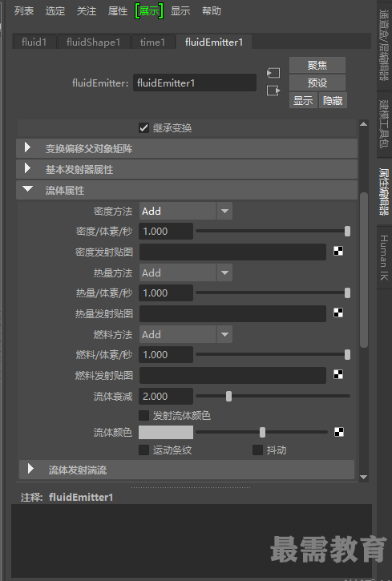This screenshot has height=581, width=392.
Task: Collapse the 流体属性 section
Action: tap(187, 190)
